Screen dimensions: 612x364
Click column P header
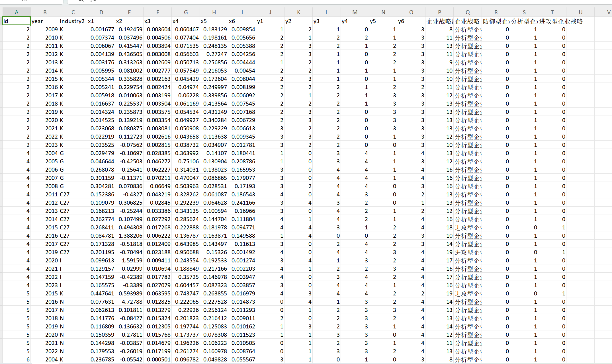439,12
